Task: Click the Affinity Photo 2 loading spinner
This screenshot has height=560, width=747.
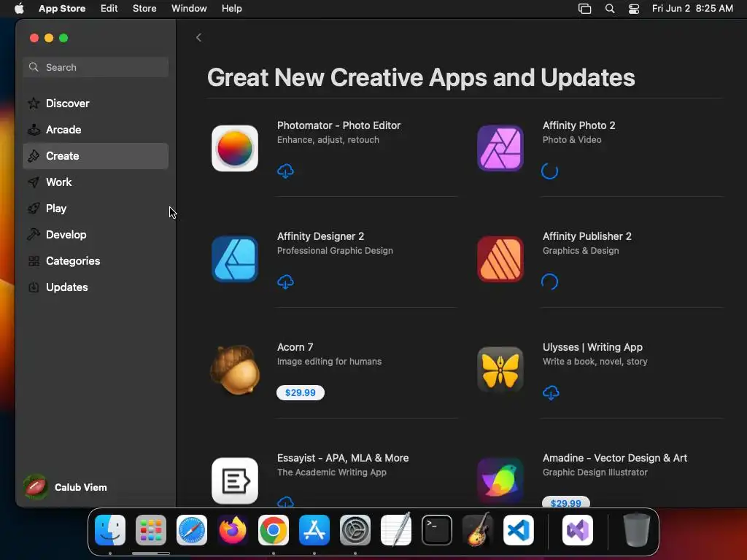Action: [550, 171]
